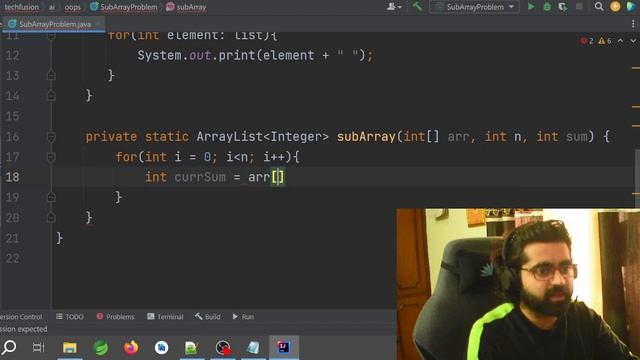Screen dimensions: 640x360
Task: Open OBS Studio from the taskbar
Action: [223, 348]
